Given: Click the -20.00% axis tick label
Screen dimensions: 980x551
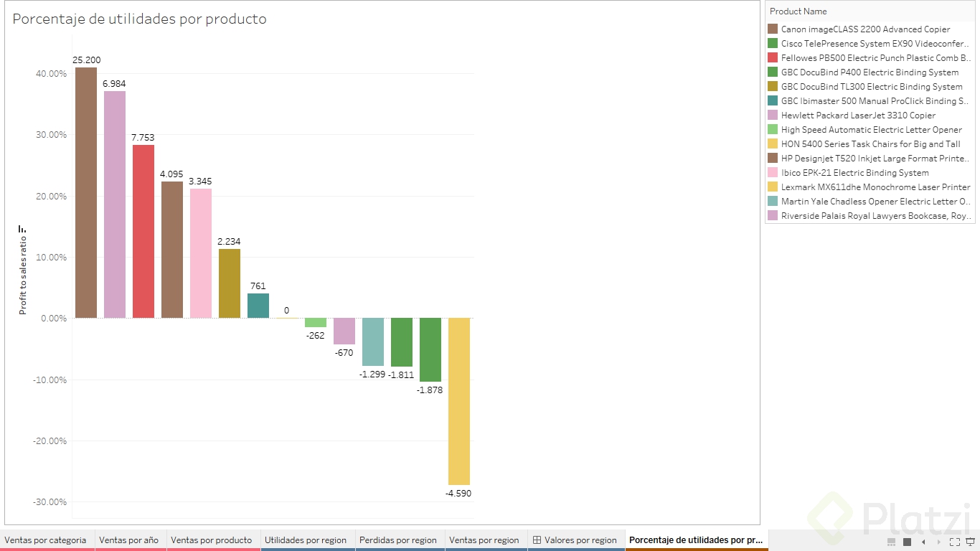Looking at the screenshot, I should click(x=49, y=441).
